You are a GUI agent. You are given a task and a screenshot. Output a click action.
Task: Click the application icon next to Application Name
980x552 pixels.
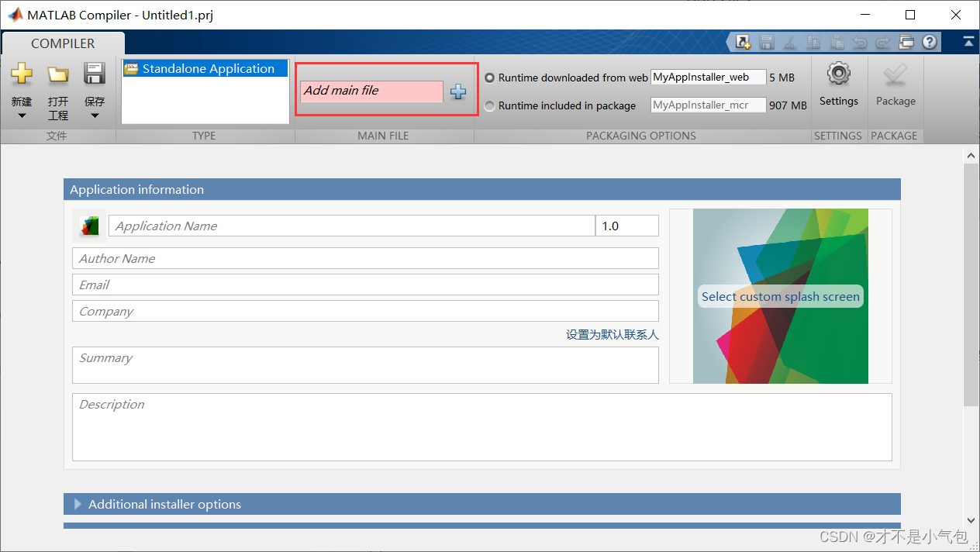[90, 226]
